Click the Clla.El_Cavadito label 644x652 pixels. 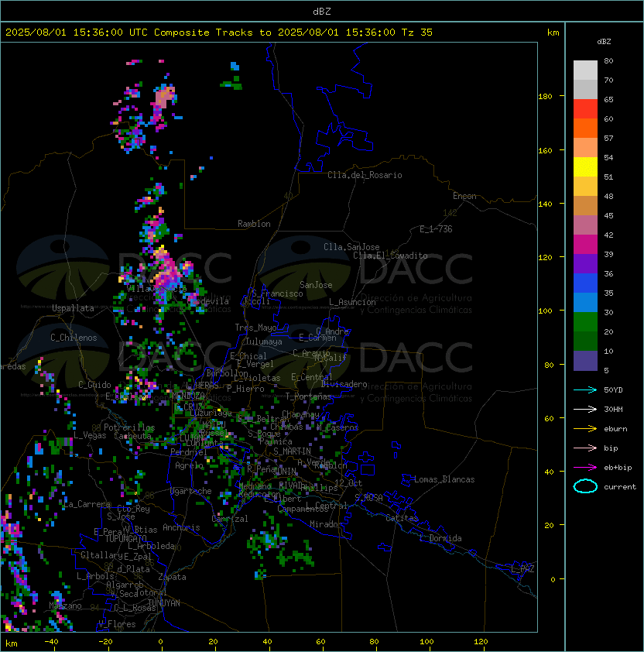390,256
